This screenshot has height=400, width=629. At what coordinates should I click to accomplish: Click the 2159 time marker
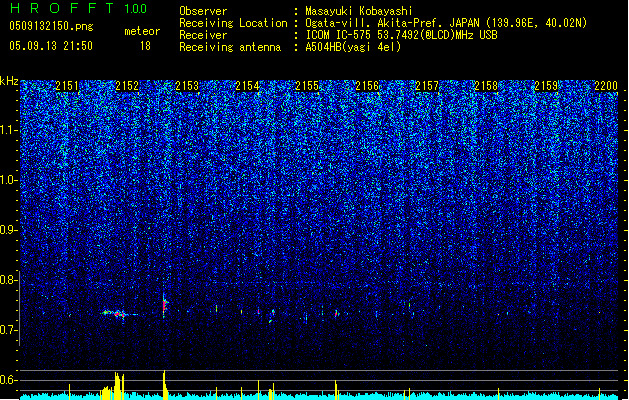pyautogui.click(x=546, y=86)
